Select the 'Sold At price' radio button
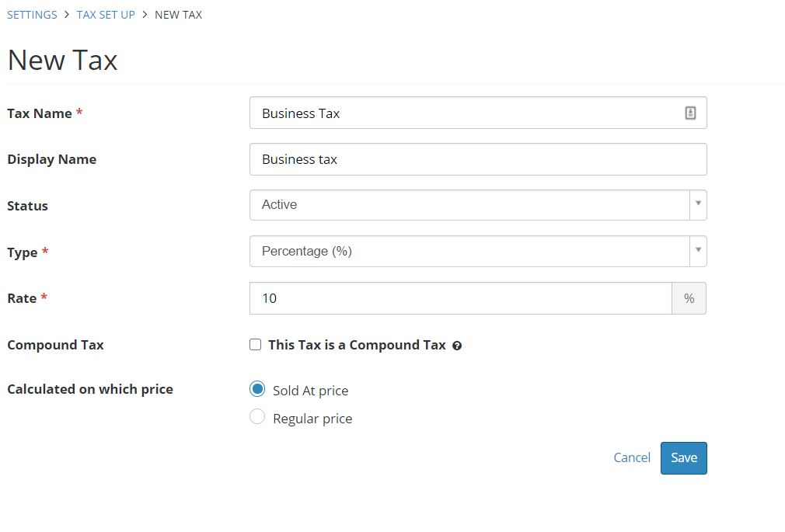785x532 pixels. [x=257, y=389]
